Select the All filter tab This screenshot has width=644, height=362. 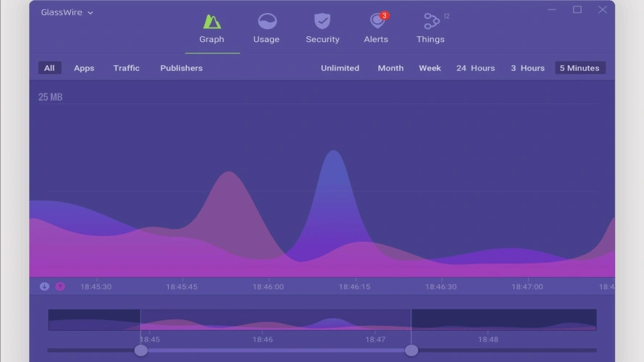49,68
